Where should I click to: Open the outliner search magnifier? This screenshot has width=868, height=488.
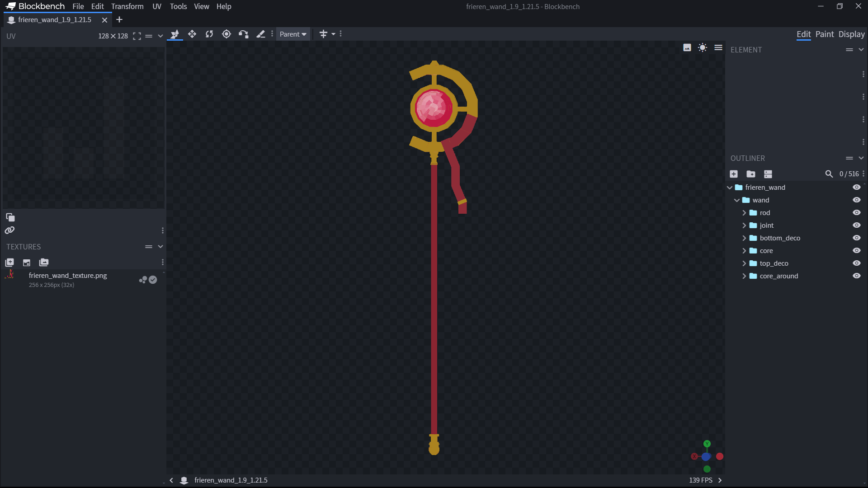click(829, 174)
